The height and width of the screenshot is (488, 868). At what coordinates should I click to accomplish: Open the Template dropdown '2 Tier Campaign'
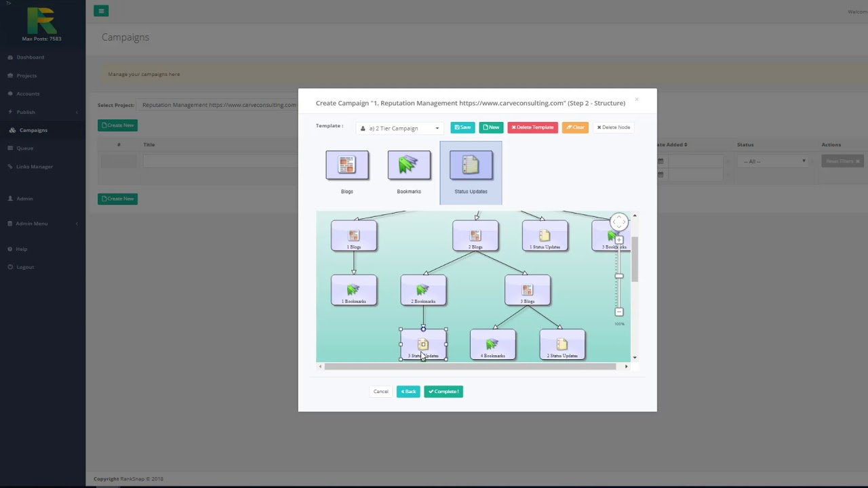tap(400, 128)
